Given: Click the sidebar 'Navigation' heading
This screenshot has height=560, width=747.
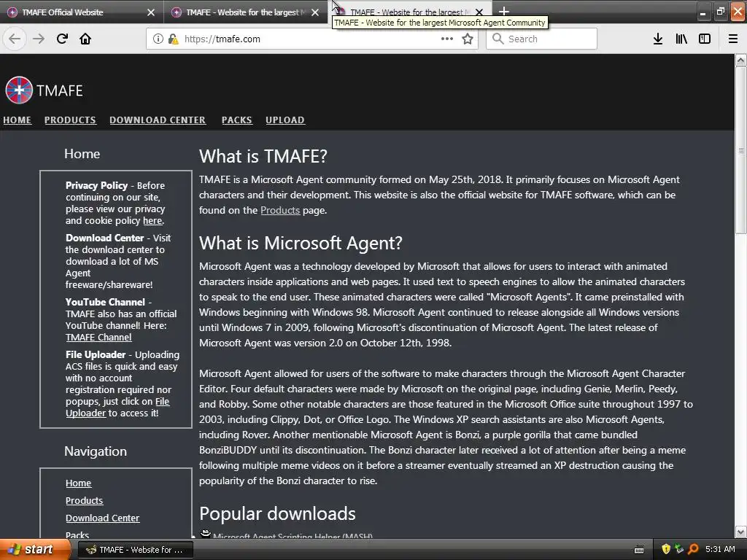Looking at the screenshot, I should pyautogui.click(x=96, y=451).
